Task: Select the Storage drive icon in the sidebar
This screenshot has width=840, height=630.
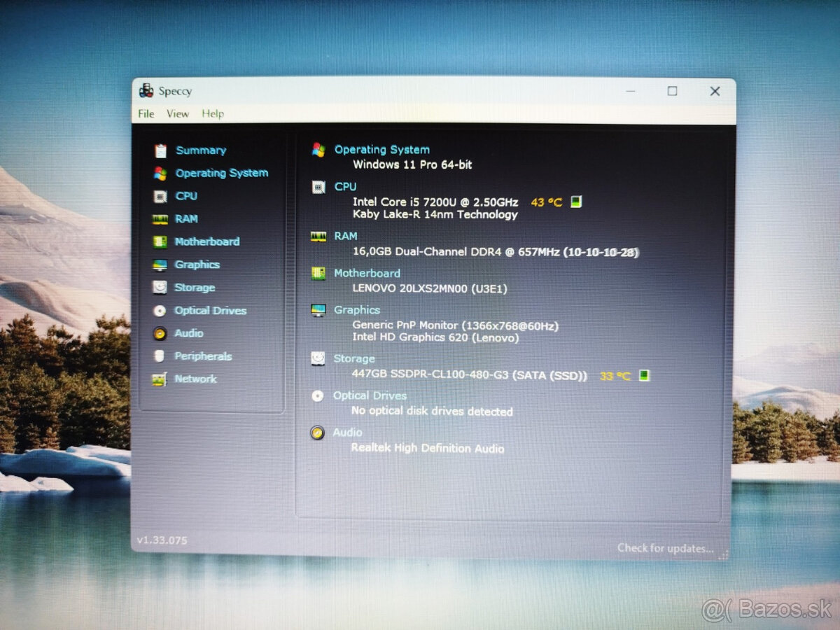Action: (162, 288)
